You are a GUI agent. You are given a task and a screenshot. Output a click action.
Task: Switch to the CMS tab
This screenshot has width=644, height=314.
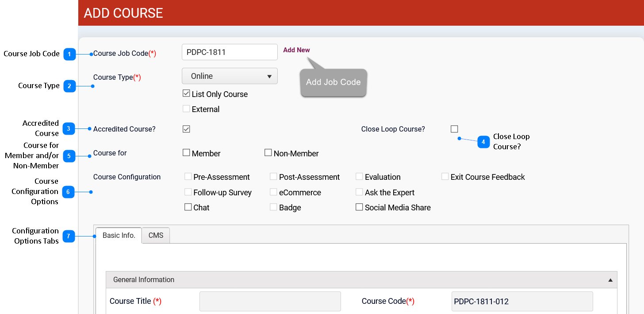coord(156,236)
